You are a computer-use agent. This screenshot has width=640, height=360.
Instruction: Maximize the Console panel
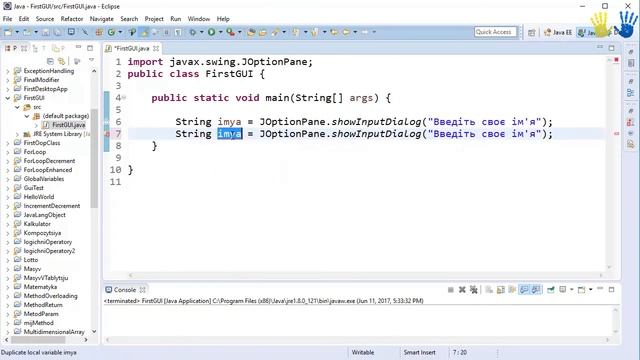[x=611, y=289]
